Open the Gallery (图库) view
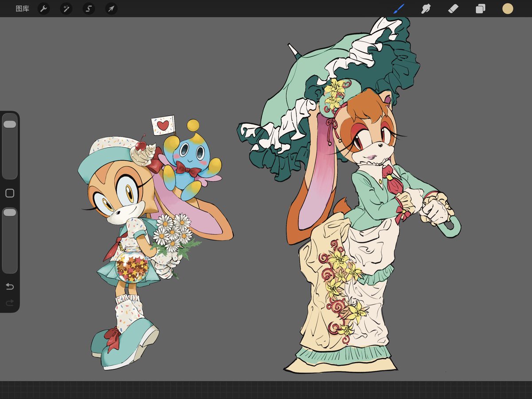The height and width of the screenshot is (399, 532). point(22,8)
